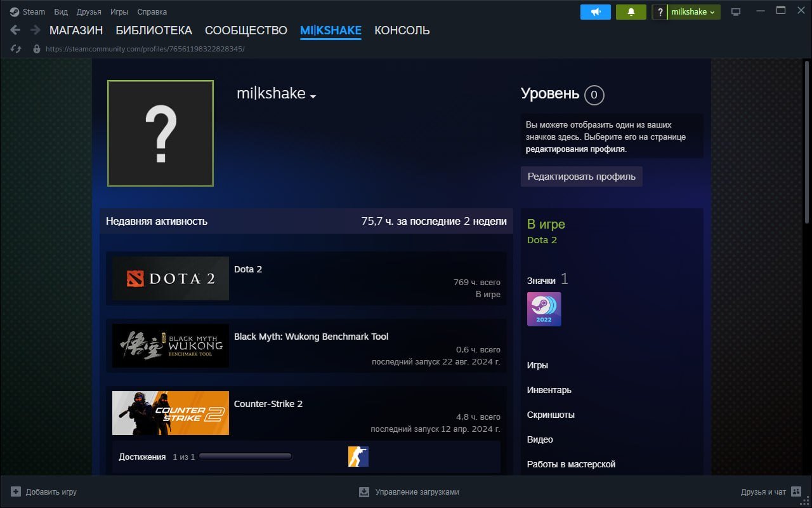
Task: Go forward with the right arrow icon
Action: (36, 30)
